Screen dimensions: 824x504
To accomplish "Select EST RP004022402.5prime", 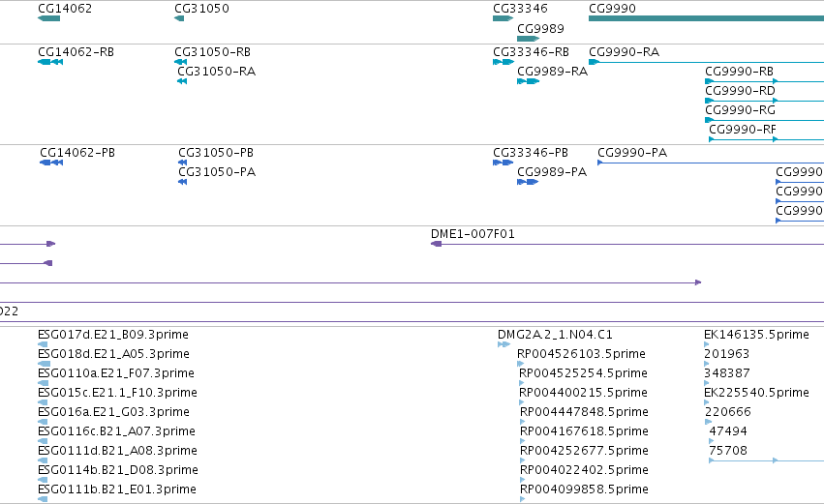I will tap(585, 470).
